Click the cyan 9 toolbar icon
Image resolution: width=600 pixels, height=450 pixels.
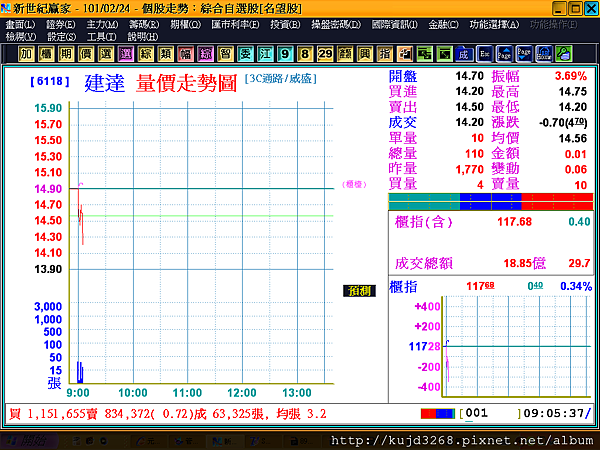285,54
